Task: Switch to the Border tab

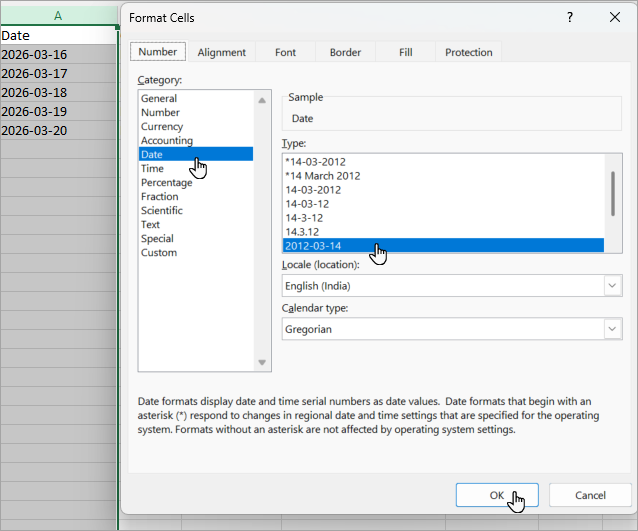Action: click(345, 52)
